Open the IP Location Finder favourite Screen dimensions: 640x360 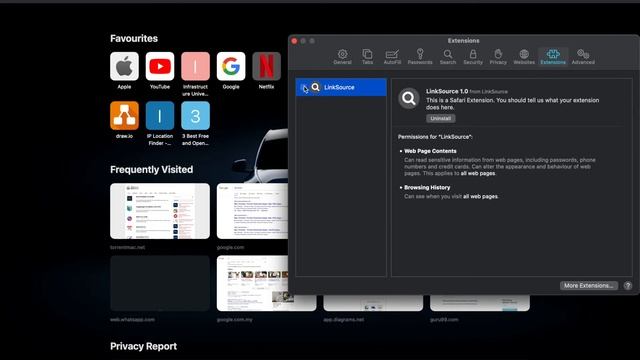160,116
